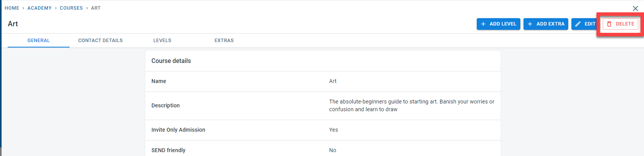Navigate to the ACADEMY breadcrumb
The width and height of the screenshot is (644, 156).
coord(39,8)
